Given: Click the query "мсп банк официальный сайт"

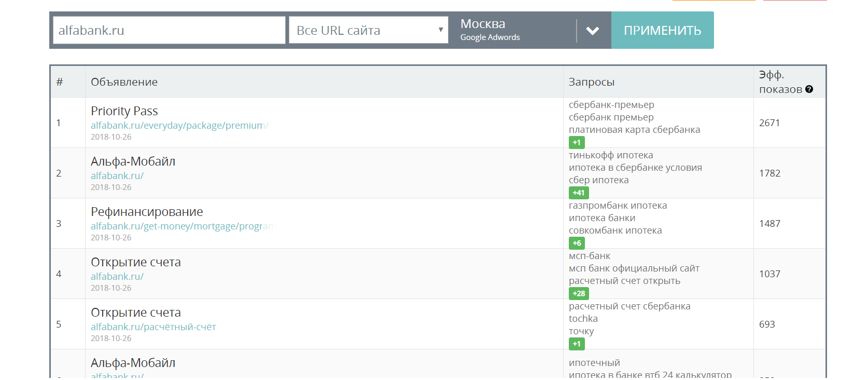Looking at the screenshot, I should click(634, 268).
